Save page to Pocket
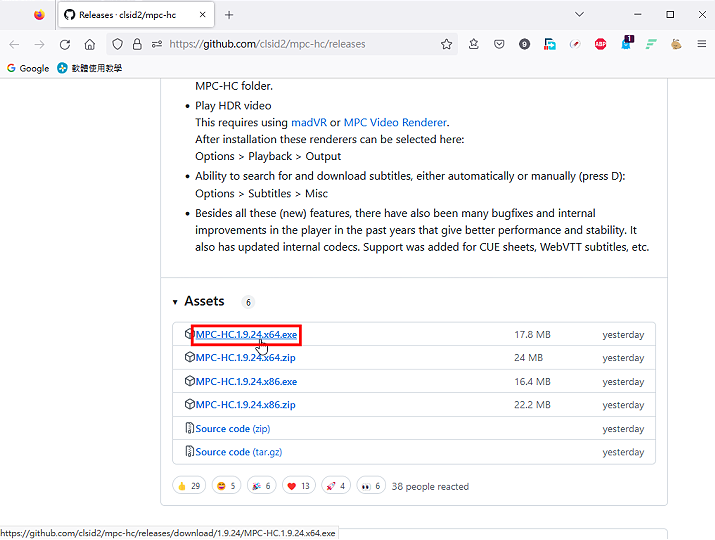 [x=499, y=44]
